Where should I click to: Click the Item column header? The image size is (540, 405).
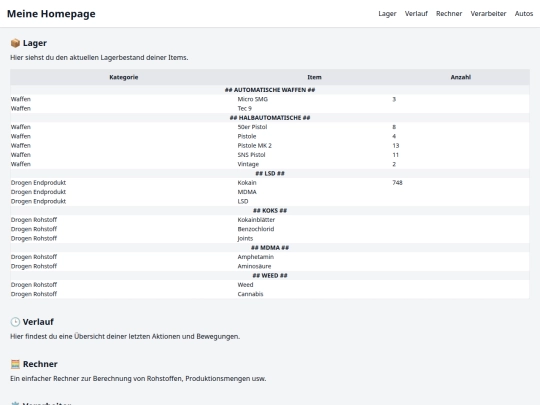point(314,77)
